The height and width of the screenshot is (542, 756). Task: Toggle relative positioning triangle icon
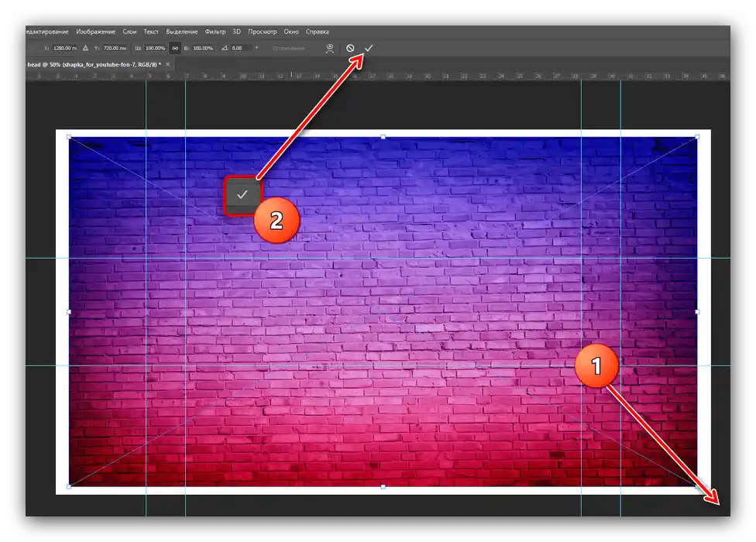point(85,48)
